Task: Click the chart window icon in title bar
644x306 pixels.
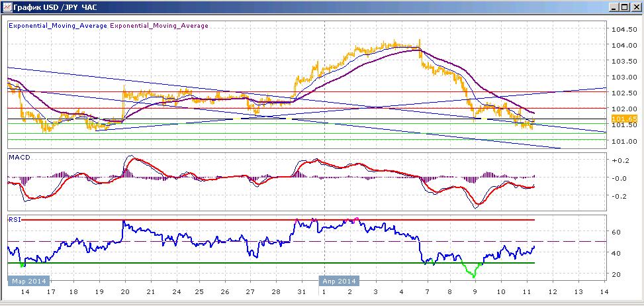Action: 7,7
